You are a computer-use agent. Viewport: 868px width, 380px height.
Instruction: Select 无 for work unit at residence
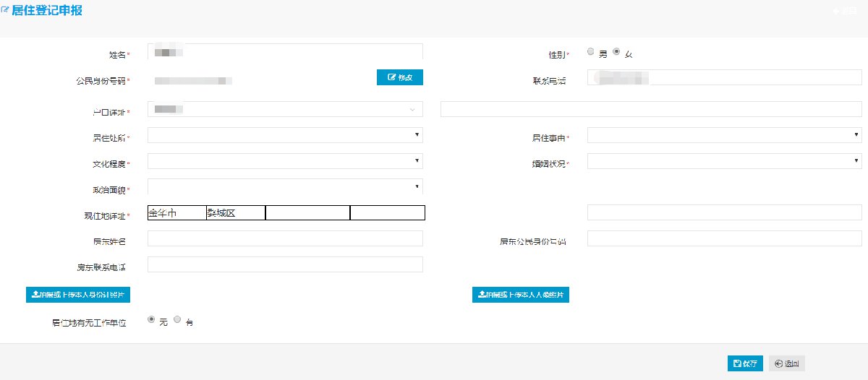coord(151,319)
